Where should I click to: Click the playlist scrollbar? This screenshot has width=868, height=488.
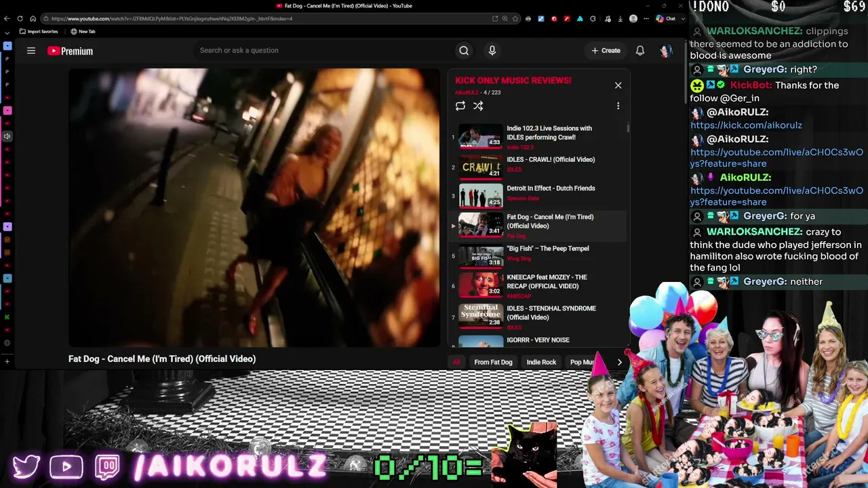click(628, 127)
